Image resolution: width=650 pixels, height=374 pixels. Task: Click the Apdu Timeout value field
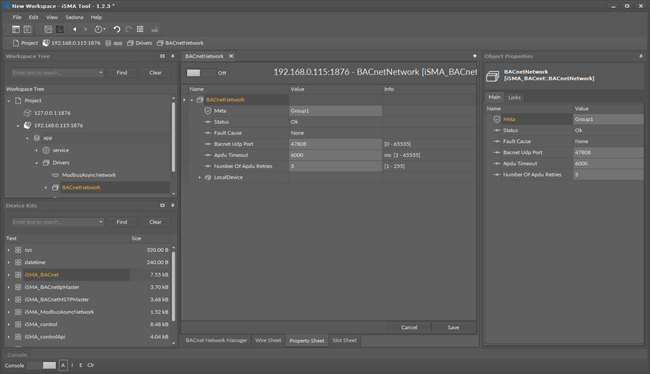pos(335,155)
